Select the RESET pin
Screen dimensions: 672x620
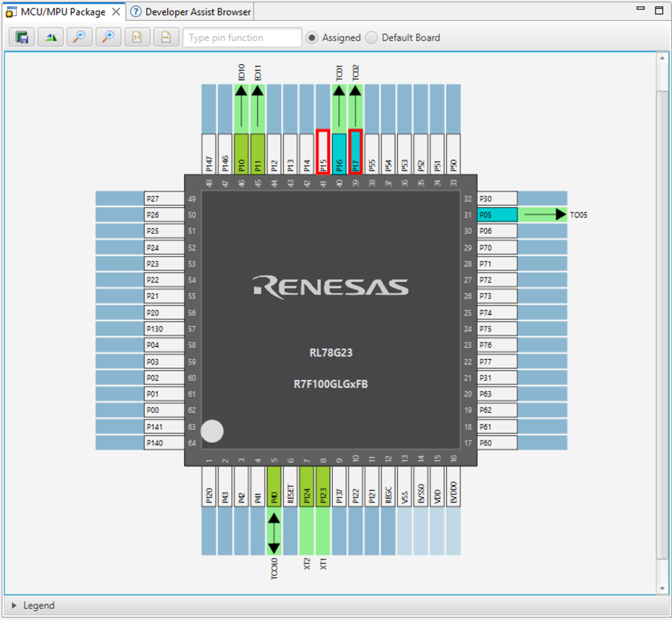(290, 486)
